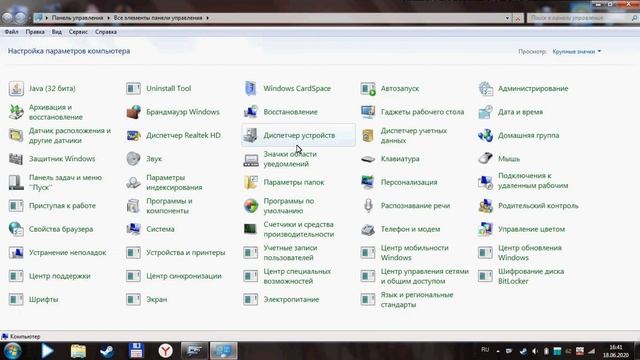Click Все элементы панели управления breadcrumb

click(158, 18)
